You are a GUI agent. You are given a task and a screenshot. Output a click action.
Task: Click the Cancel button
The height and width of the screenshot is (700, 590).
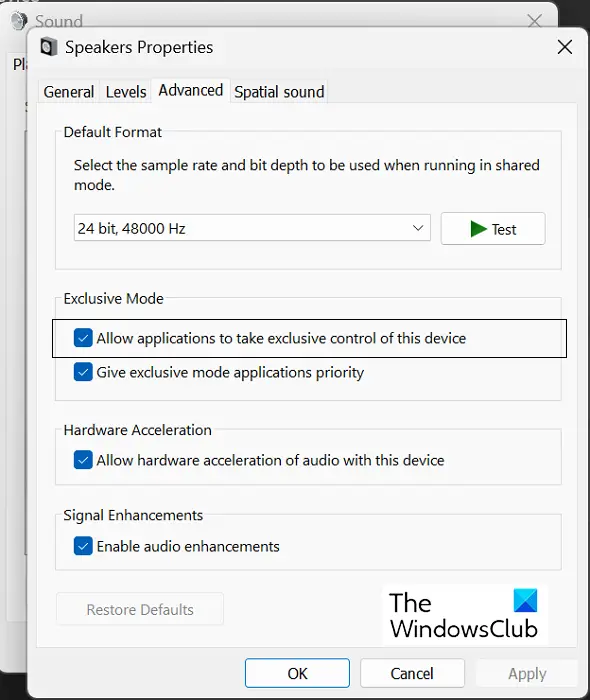click(x=412, y=673)
